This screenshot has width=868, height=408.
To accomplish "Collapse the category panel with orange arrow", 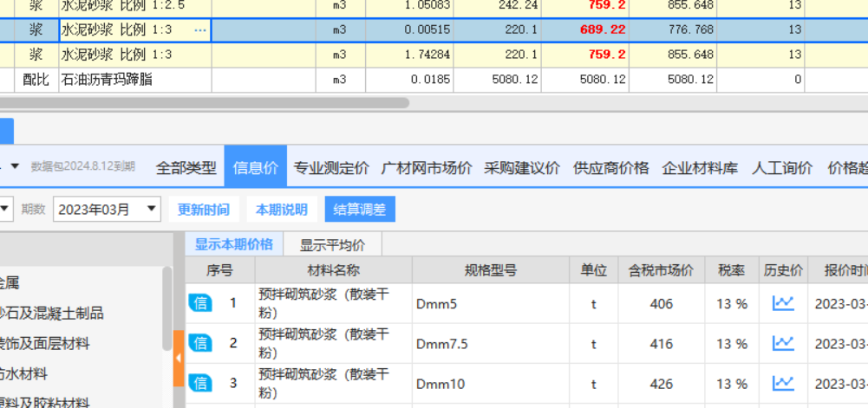I will 179,359.
